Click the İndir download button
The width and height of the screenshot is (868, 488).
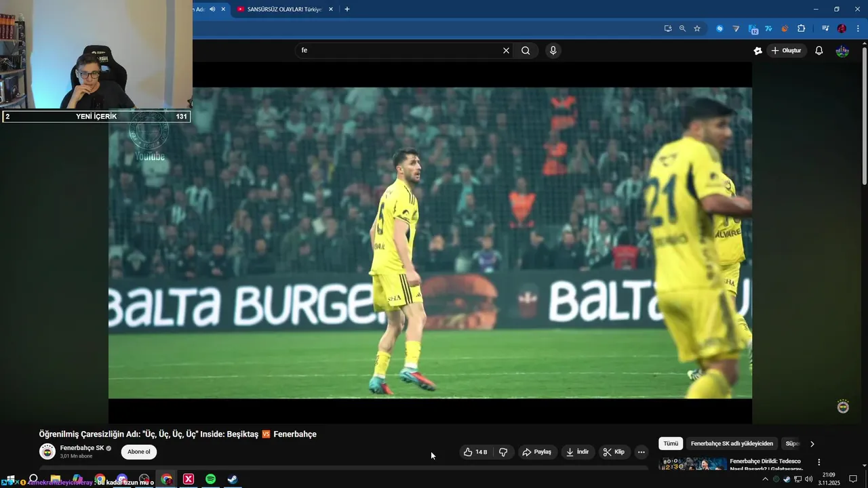578,452
